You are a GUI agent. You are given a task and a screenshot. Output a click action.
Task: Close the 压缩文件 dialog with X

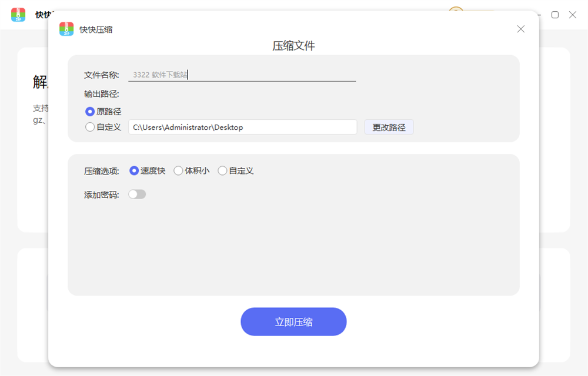point(520,29)
